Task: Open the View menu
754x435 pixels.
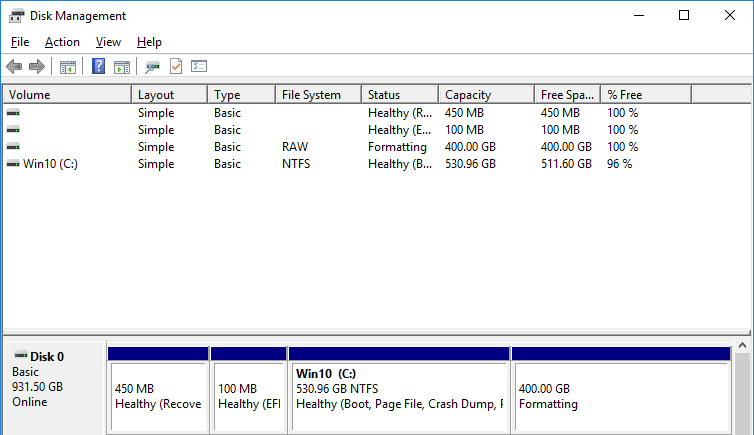Action: click(x=108, y=42)
